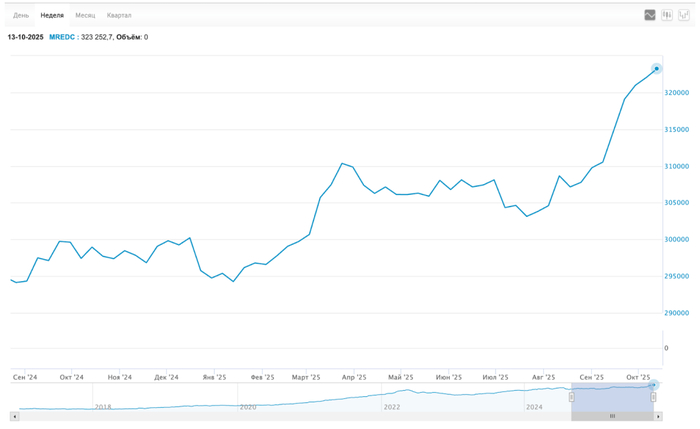The height and width of the screenshot is (429, 700).
Task: Click the 2022 area in the navigator
Action: (392, 406)
